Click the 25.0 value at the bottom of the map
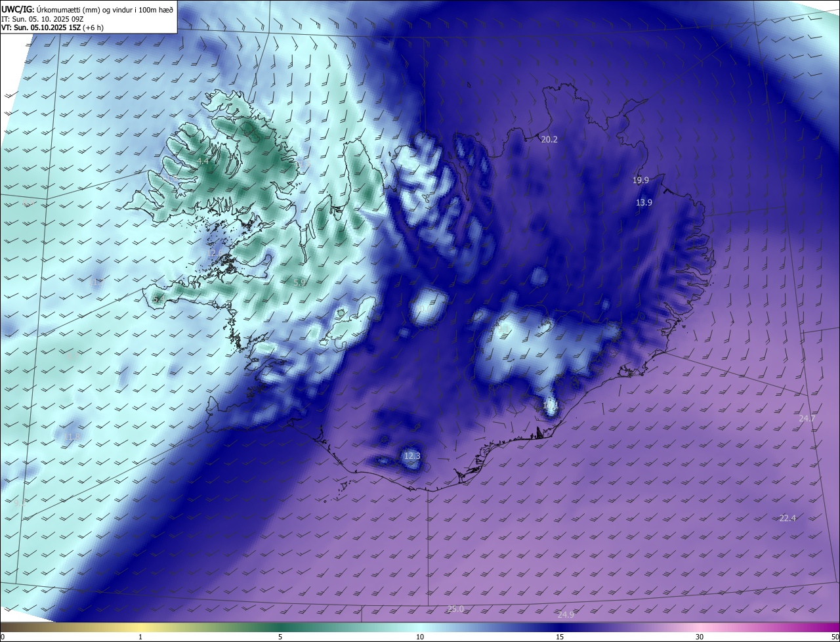Image resolution: width=840 pixels, height=642 pixels. click(455, 609)
